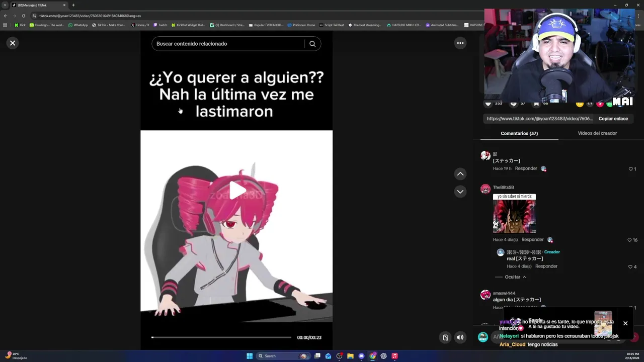Click Copiar enlace button
Image resolution: width=644 pixels, height=362 pixels.
click(x=613, y=119)
